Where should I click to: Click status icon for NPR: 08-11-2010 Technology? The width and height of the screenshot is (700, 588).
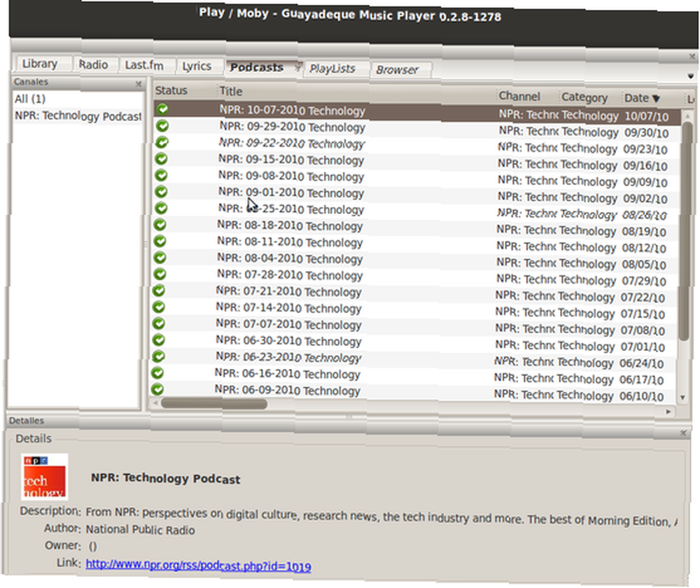pos(160,241)
